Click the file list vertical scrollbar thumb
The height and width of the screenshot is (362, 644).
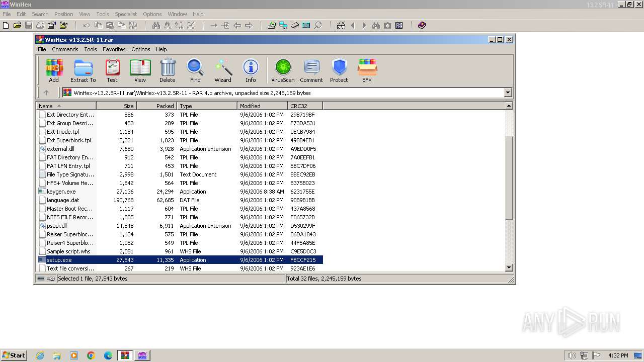pos(509,177)
